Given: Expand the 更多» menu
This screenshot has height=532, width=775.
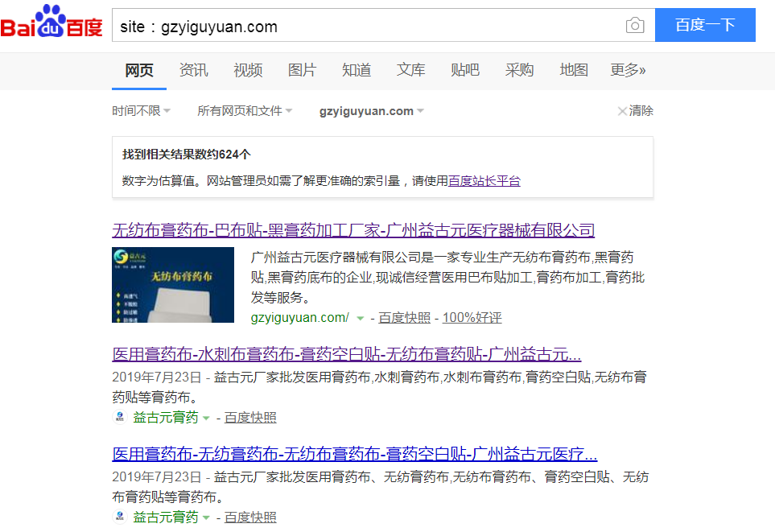Looking at the screenshot, I should tap(628, 70).
